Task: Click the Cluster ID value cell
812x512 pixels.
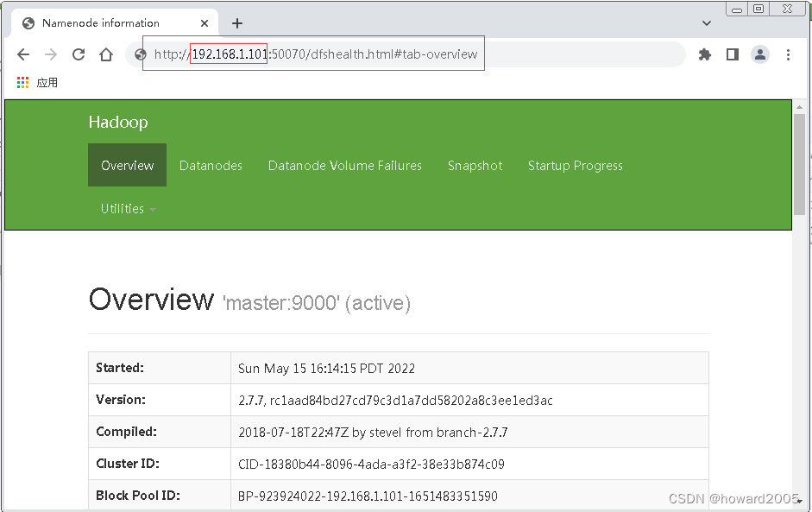Action: click(469, 464)
